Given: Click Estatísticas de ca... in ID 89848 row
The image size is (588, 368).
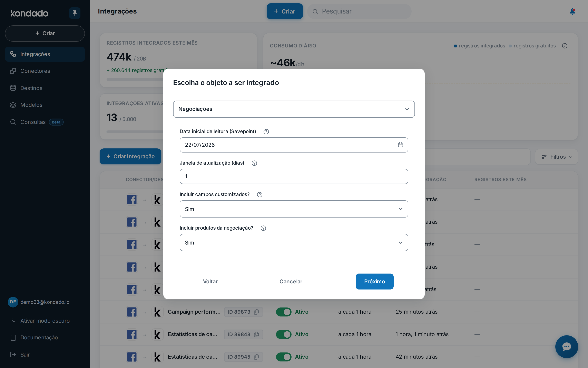Looking at the screenshot, I should [x=193, y=334].
